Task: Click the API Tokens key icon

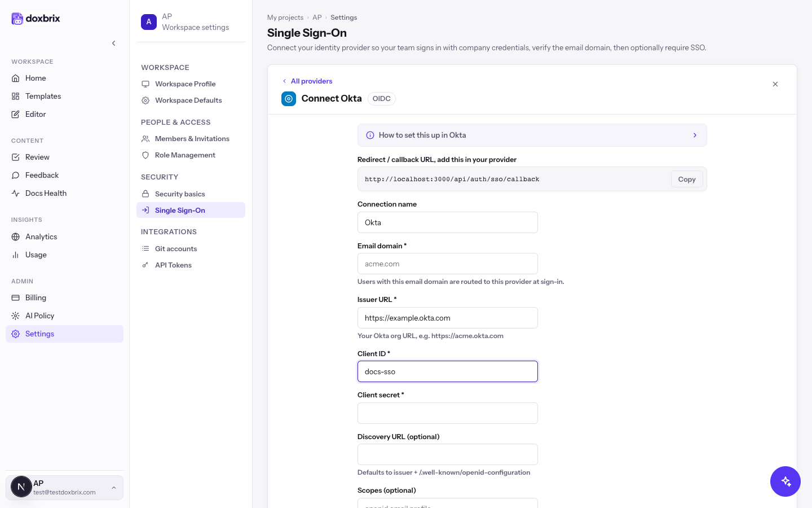Action: (145, 265)
